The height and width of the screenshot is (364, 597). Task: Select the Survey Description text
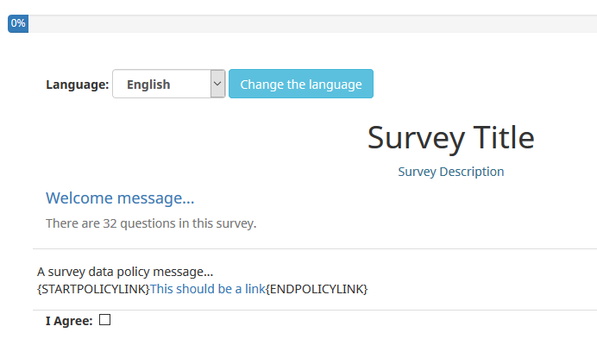450,172
